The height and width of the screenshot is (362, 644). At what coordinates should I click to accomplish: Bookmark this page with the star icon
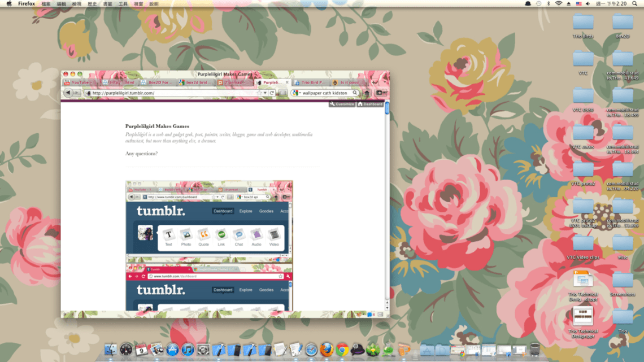(260, 93)
